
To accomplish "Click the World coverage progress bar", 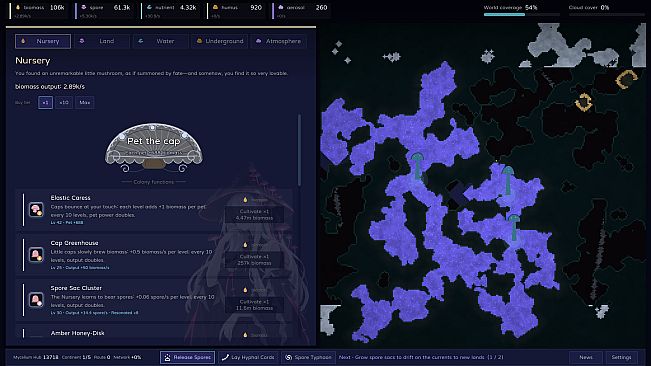I will point(522,15).
